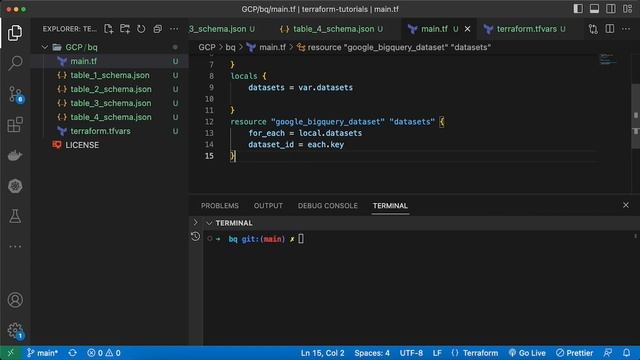
Task: Select the main.tf editor tab
Action: tap(434, 29)
